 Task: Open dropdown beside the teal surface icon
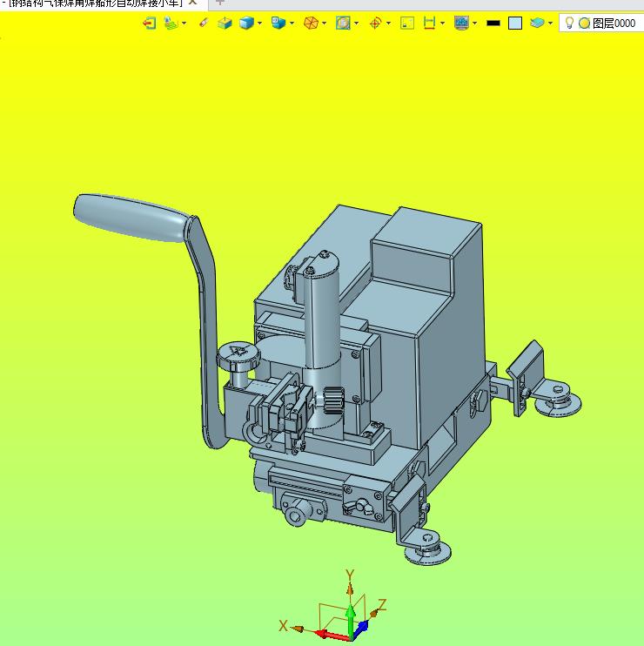551,23
